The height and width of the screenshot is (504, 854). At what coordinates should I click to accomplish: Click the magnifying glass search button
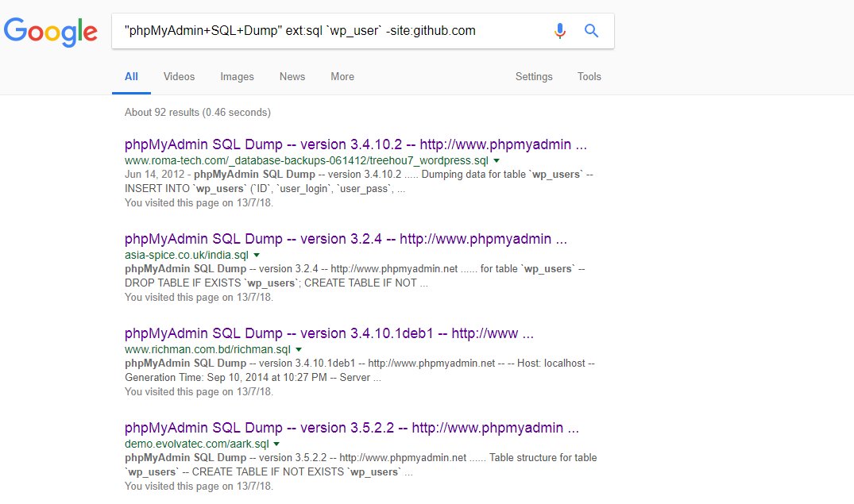point(591,31)
